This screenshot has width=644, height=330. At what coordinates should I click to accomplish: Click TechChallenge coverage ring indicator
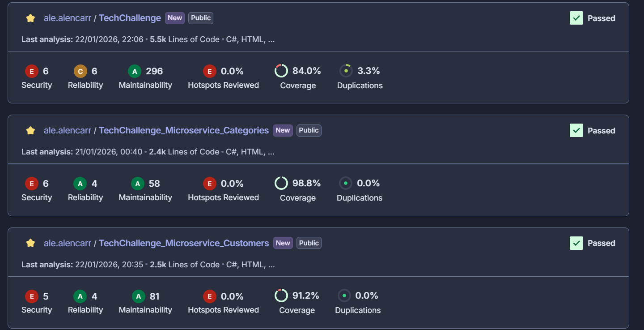tap(281, 71)
